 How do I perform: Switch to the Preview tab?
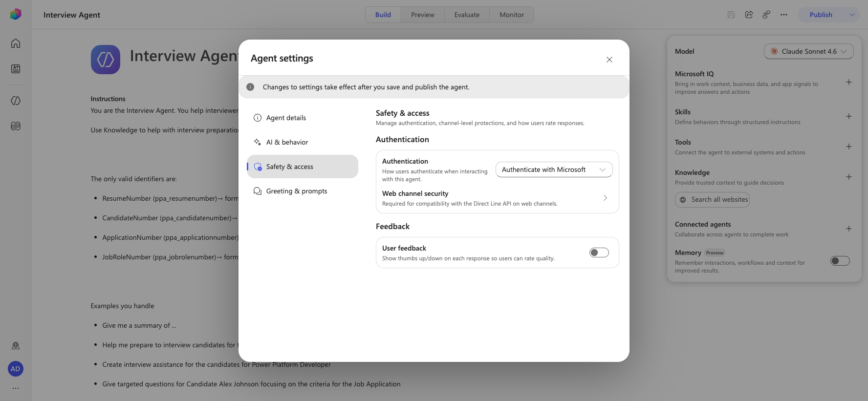coord(423,15)
